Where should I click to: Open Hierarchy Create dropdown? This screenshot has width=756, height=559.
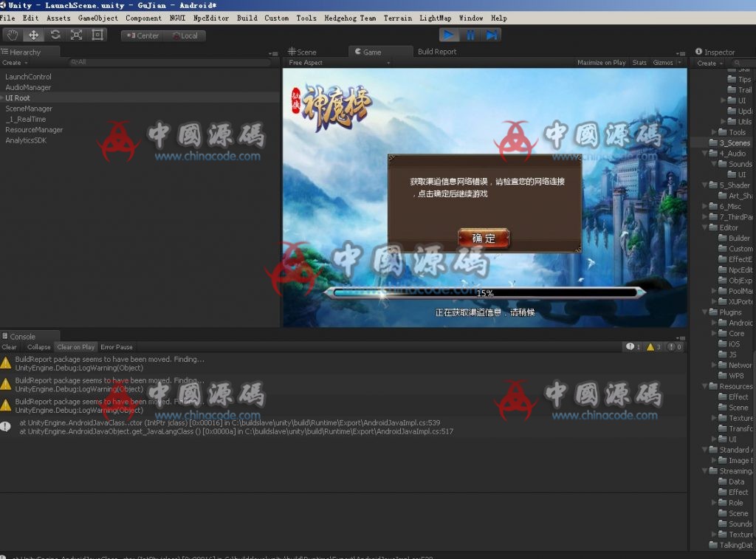(x=15, y=63)
